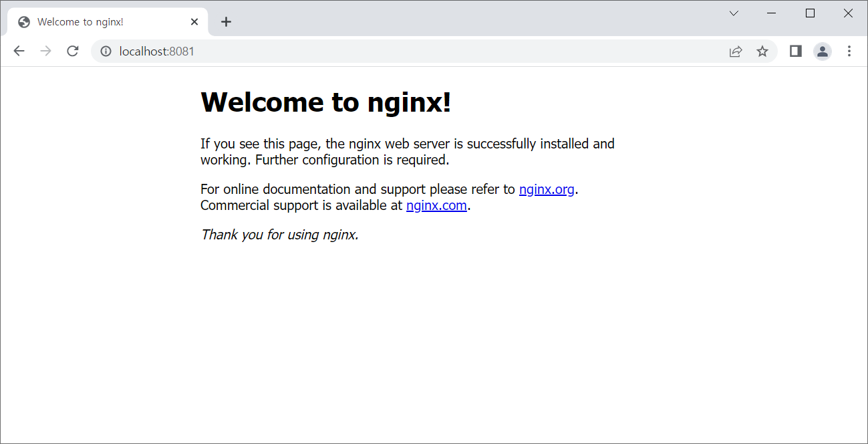Image resolution: width=868 pixels, height=444 pixels.
Task: Bookmark this page with the star icon
Action: (x=762, y=51)
